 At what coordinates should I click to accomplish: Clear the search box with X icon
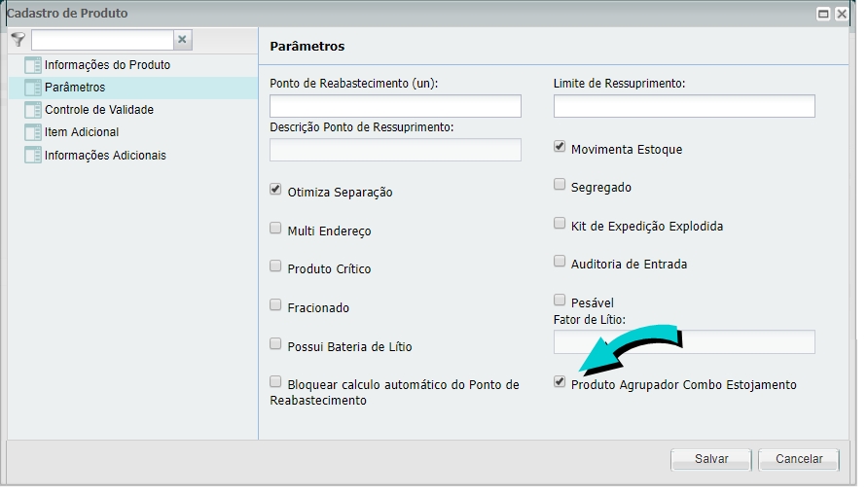click(x=182, y=40)
